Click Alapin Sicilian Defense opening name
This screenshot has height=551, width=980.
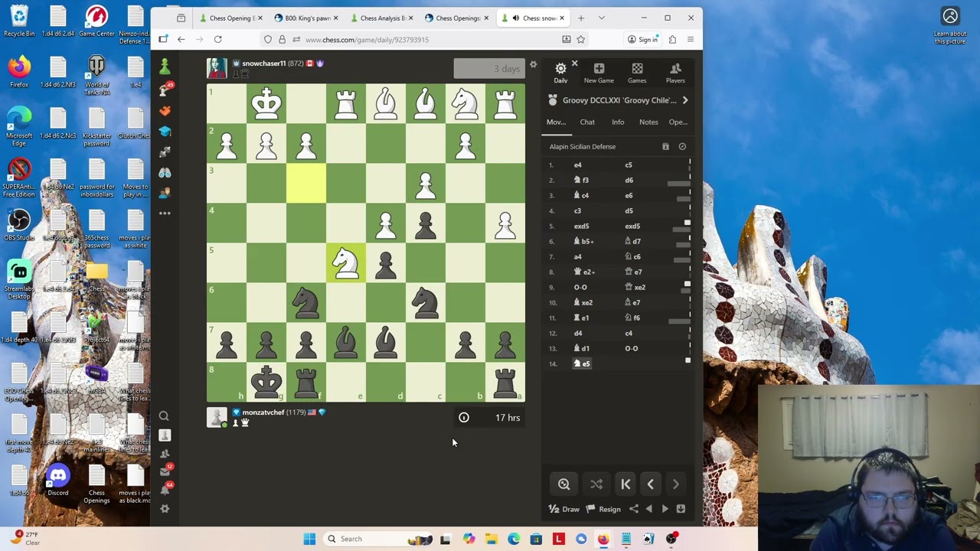[582, 146]
